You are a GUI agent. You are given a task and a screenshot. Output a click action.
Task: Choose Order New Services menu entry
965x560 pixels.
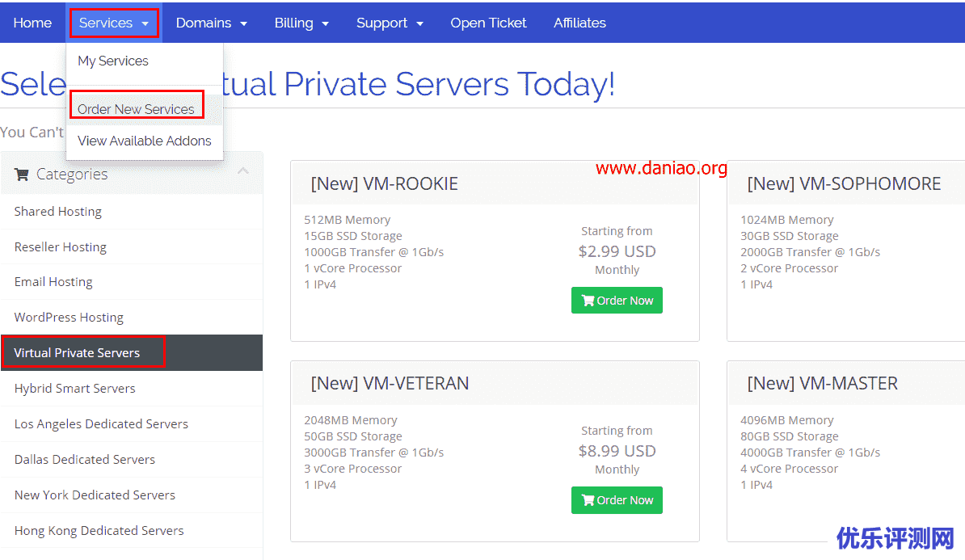(x=136, y=109)
